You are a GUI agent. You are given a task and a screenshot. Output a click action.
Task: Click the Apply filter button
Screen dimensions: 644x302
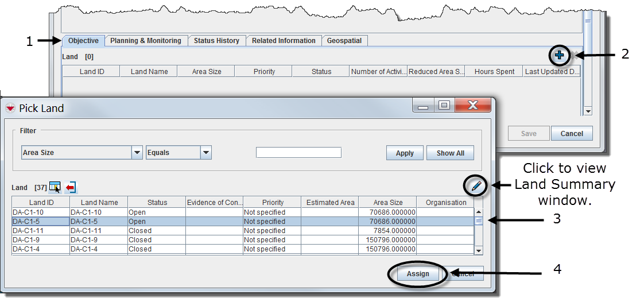(405, 153)
